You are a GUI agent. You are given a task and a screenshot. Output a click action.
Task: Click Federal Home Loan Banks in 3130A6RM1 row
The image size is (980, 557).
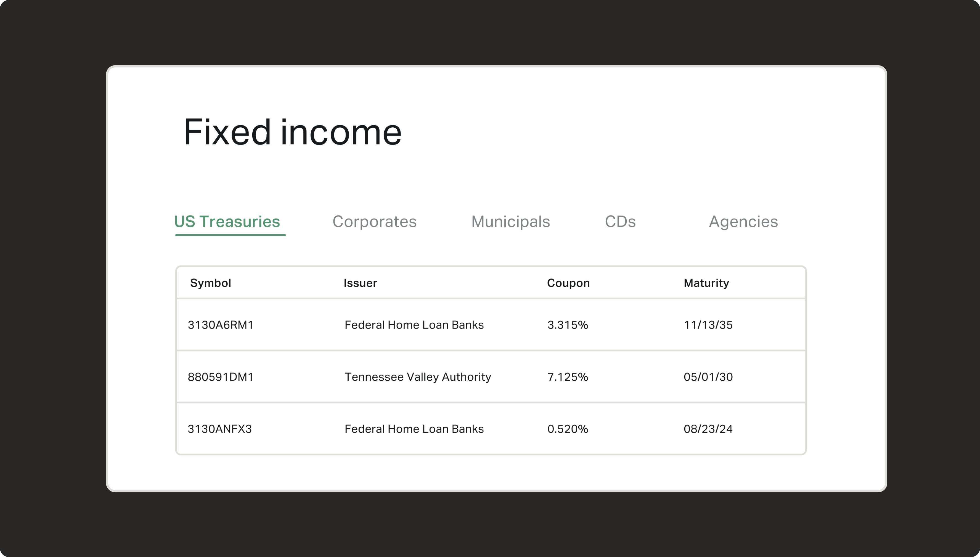(414, 325)
